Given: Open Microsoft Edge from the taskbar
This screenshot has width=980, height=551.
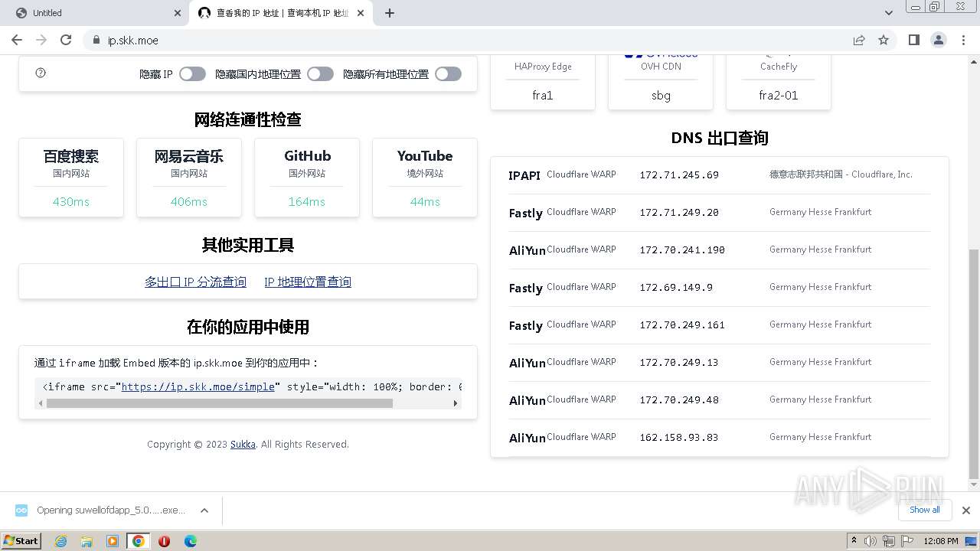Looking at the screenshot, I should click(190, 541).
